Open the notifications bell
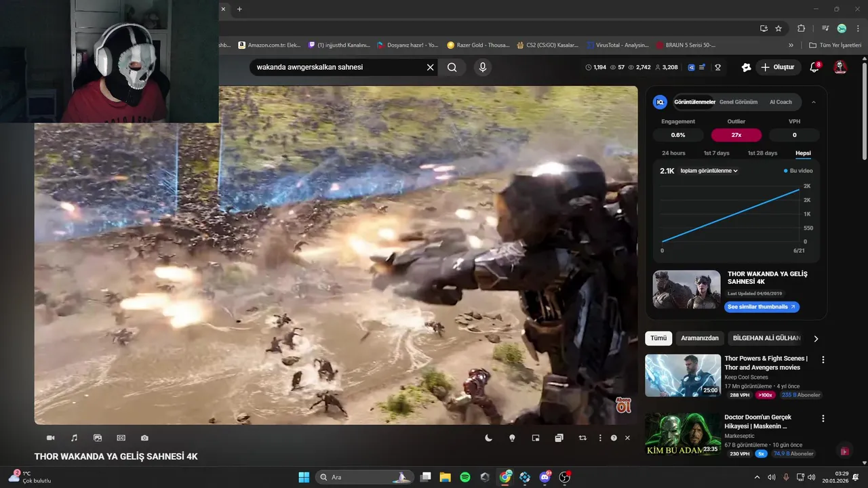The width and height of the screenshot is (868, 488). [815, 67]
